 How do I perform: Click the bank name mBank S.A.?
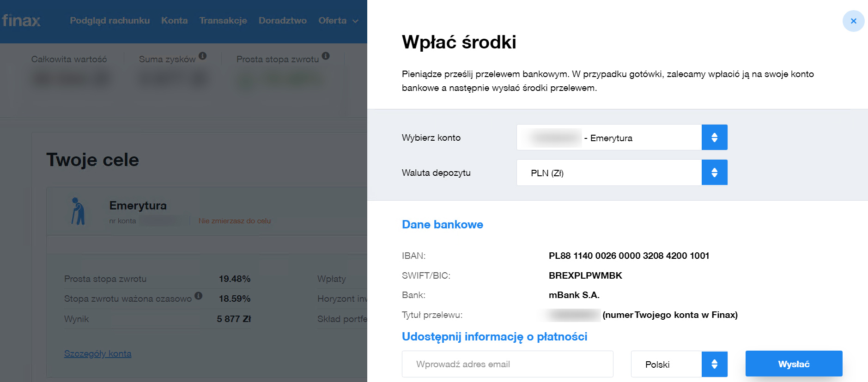click(574, 295)
